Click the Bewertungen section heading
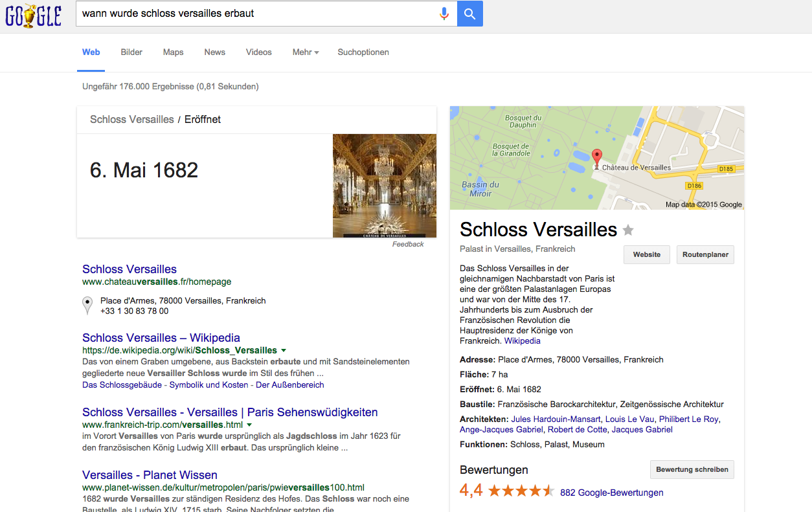 (x=494, y=470)
